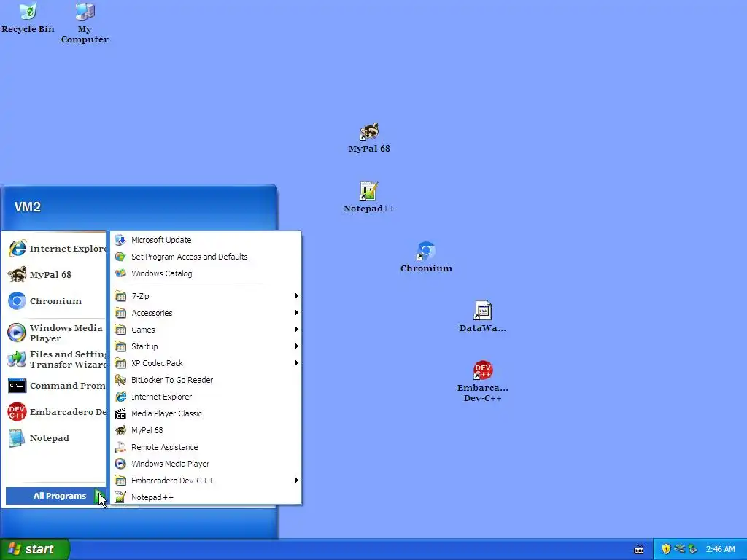Expand the Accessories submenu arrow
This screenshot has width=747, height=560.
(x=296, y=313)
